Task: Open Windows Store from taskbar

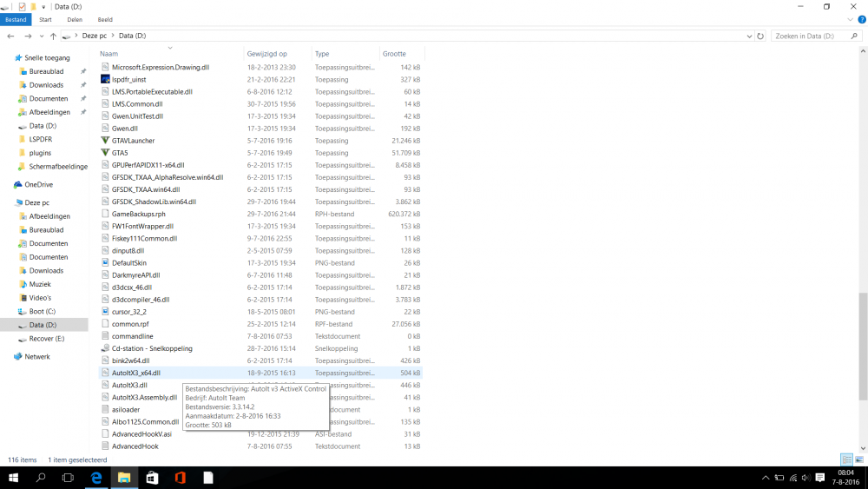Action: 152,478
